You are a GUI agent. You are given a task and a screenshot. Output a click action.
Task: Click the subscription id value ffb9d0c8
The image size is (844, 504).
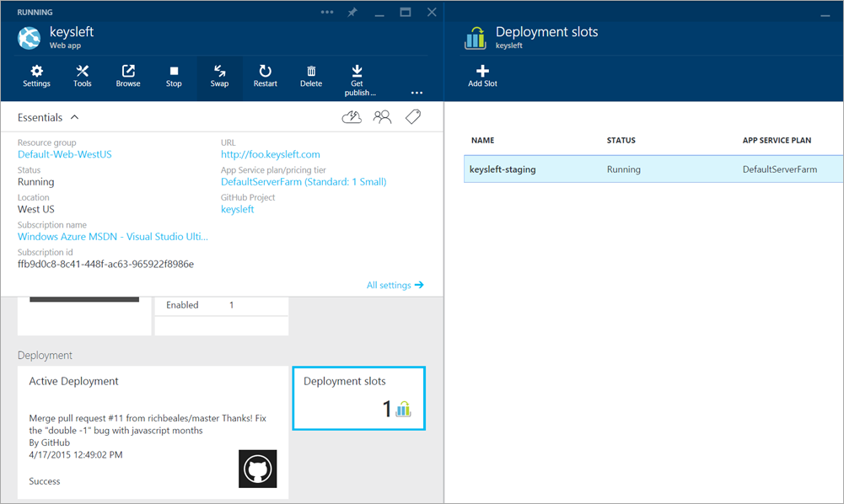click(x=105, y=264)
